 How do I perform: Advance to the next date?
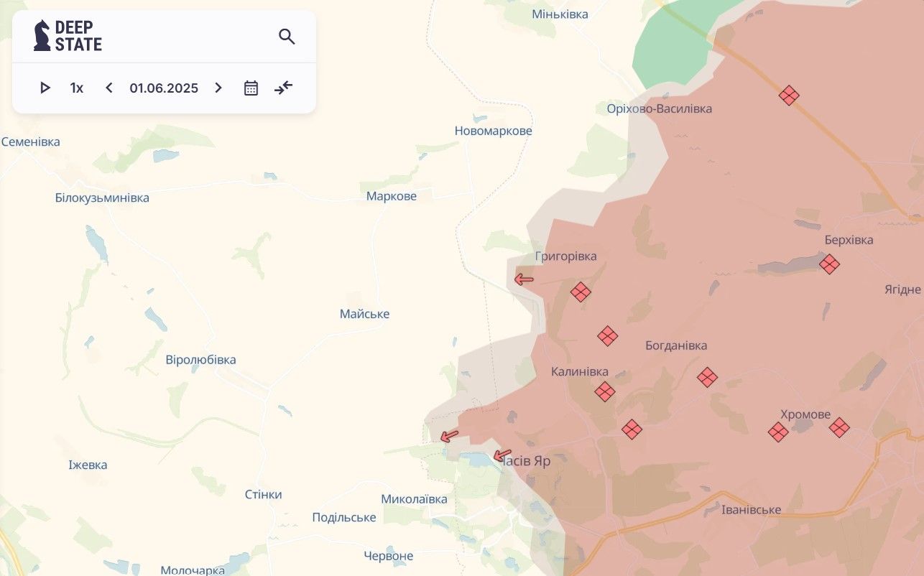tap(218, 88)
